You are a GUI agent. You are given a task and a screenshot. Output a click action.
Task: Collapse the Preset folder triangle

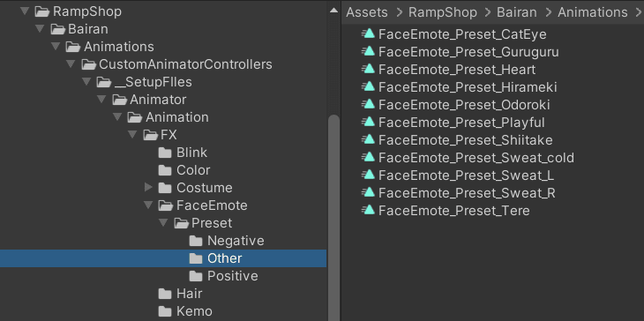(164, 223)
